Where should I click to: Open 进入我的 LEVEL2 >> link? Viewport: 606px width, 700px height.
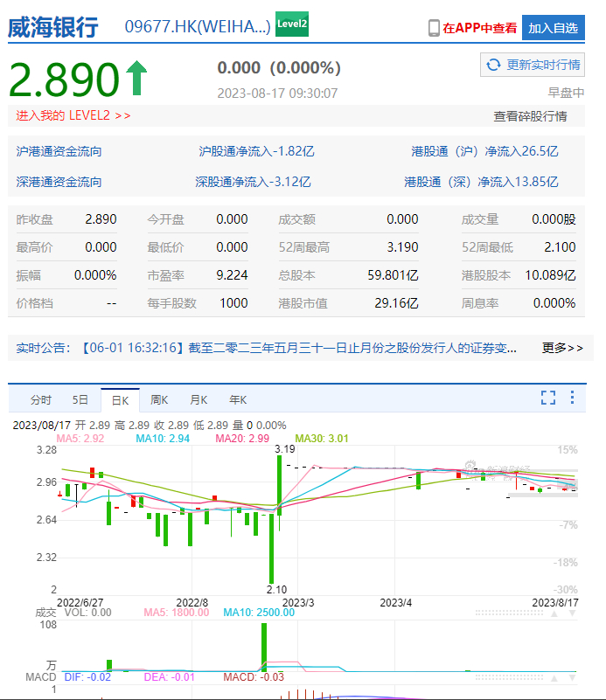(x=73, y=115)
